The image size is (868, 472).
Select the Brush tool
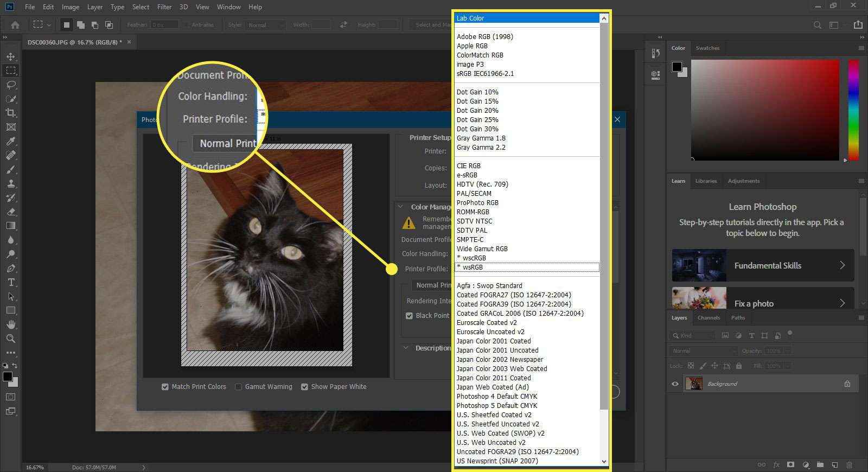11,169
